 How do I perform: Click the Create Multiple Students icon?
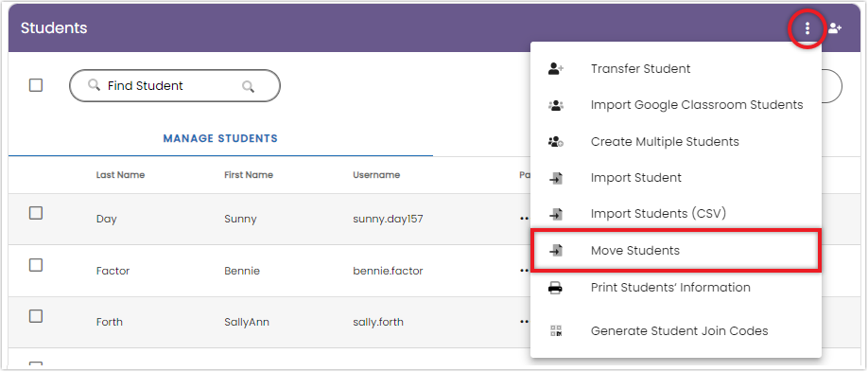pyautogui.click(x=555, y=141)
